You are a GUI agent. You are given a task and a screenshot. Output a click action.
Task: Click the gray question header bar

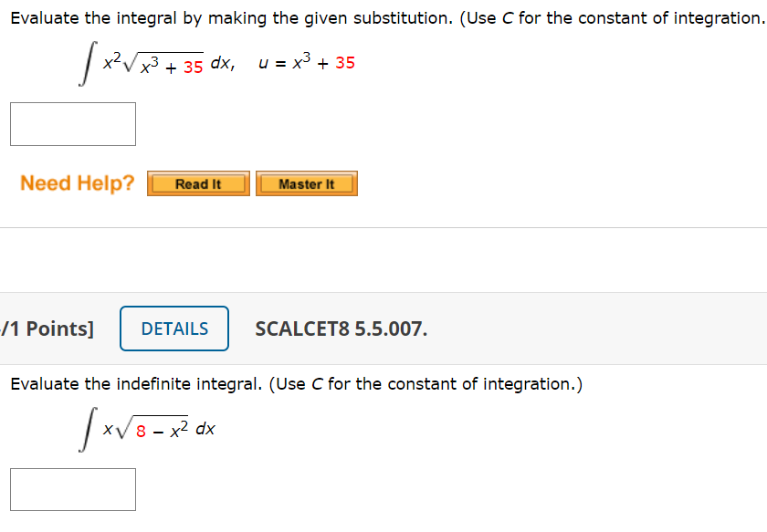coord(383,329)
